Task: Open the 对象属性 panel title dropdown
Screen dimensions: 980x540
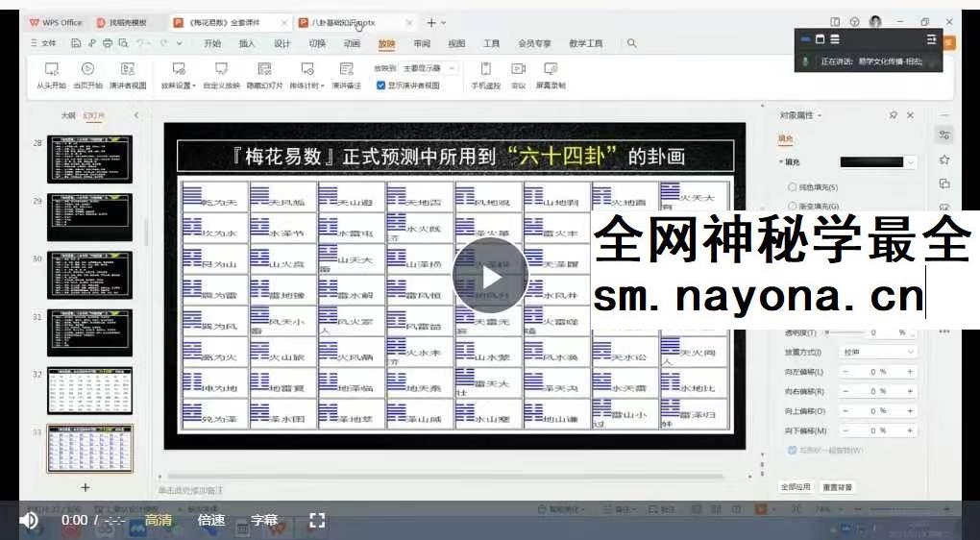Action: coord(800,115)
